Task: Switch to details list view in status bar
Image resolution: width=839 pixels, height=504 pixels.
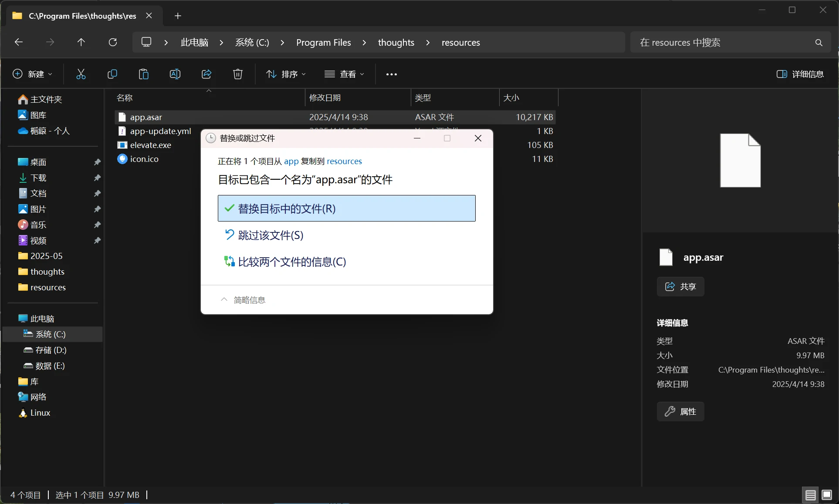Action: [x=810, y=495]
